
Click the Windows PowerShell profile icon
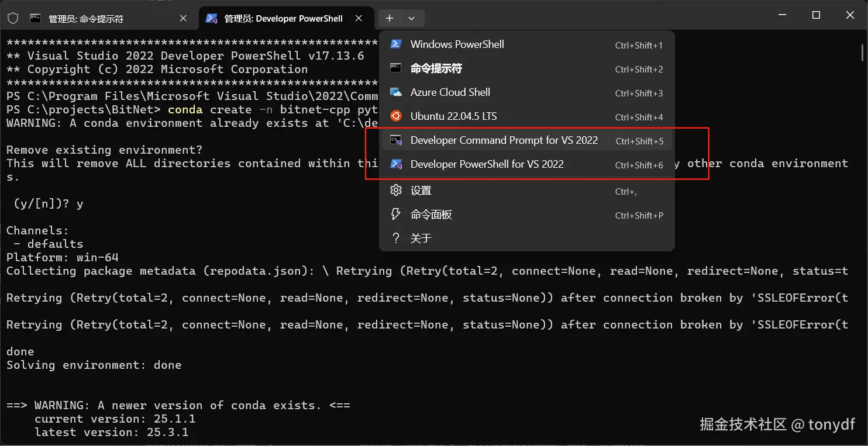pyautogui.click(x=396, y=44)
